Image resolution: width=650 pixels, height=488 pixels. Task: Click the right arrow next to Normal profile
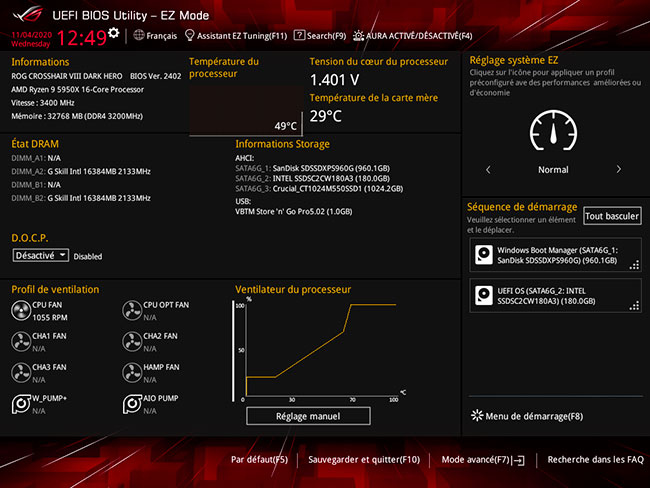click(618, 170)
